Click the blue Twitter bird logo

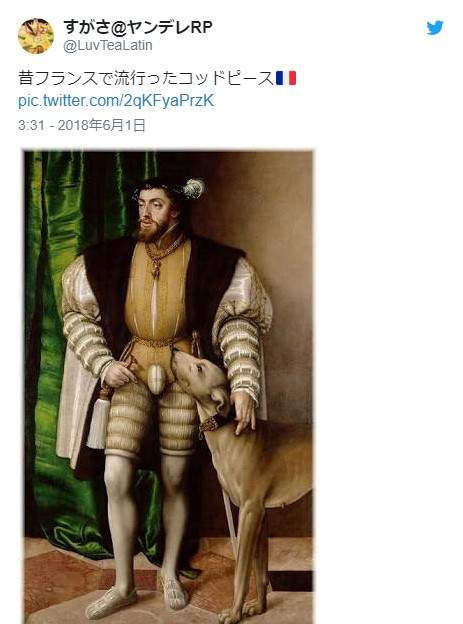click(435, 28)
